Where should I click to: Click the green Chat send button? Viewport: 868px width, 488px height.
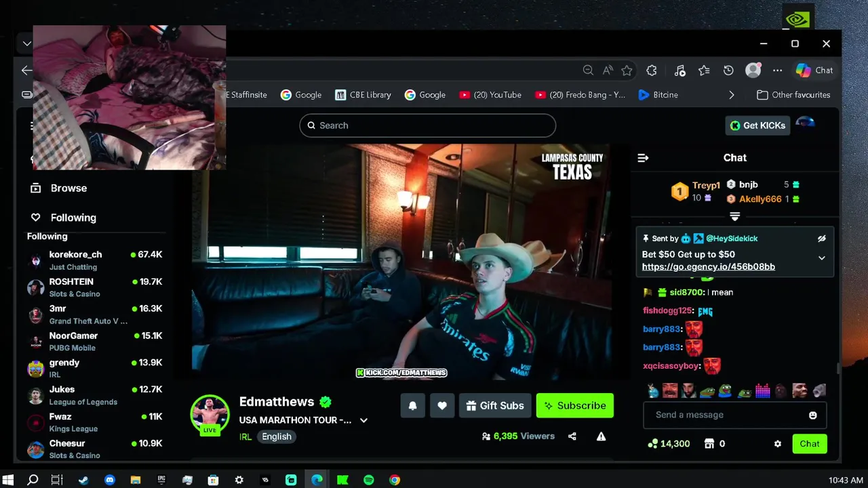[x=810, y=444]
